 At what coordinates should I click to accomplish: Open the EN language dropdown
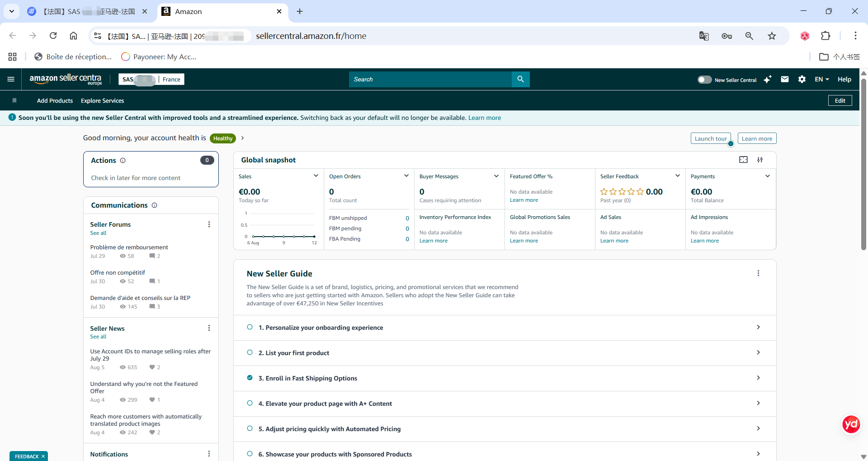pos(822,79)
